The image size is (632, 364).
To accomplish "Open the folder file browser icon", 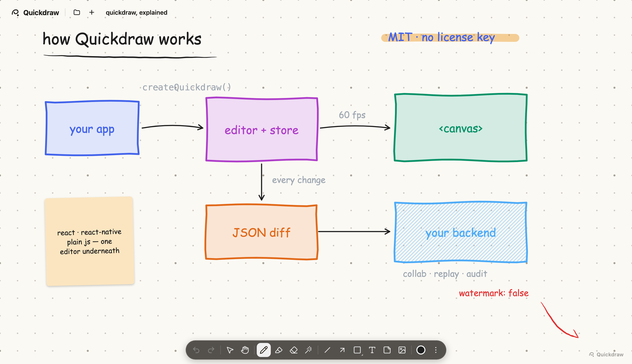I will click(x=77, y=12).
